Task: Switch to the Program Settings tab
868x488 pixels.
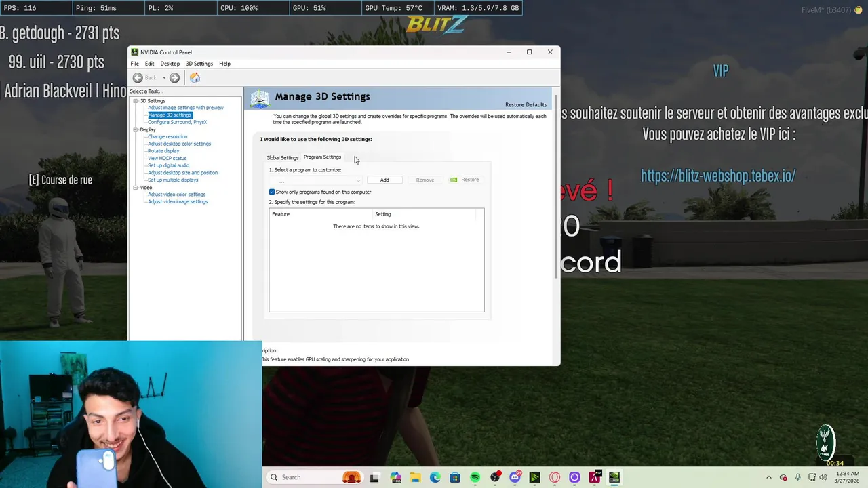Action: (x=322, y=157)
